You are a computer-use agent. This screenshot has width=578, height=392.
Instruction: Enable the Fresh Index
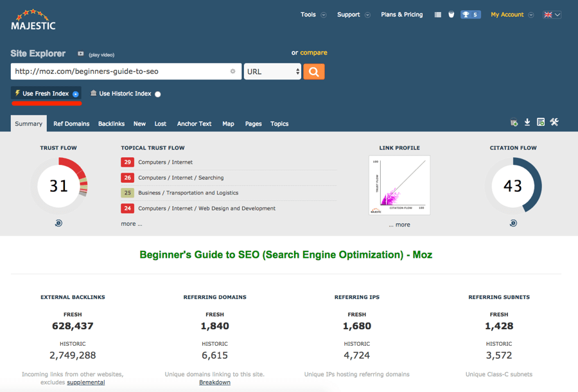click(46, 94)
